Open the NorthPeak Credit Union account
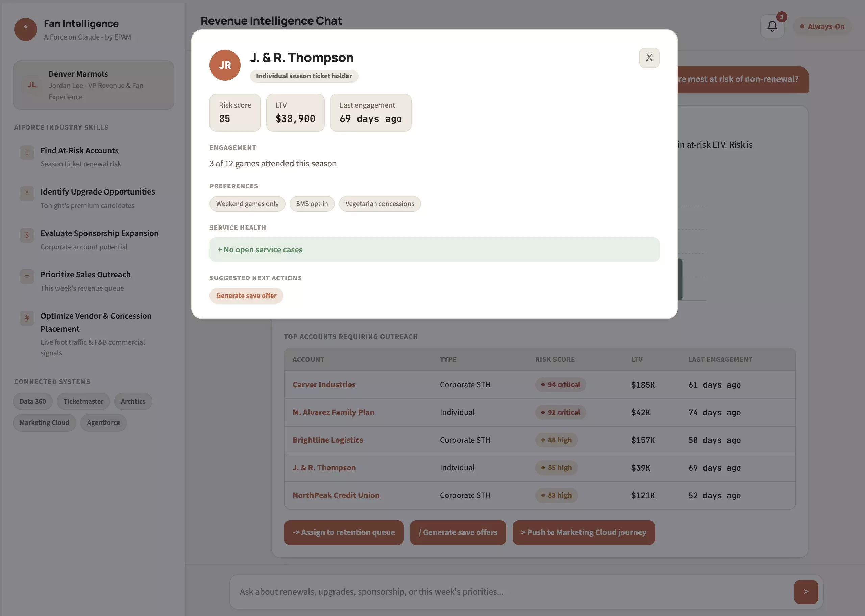 [x=336, y=495]
